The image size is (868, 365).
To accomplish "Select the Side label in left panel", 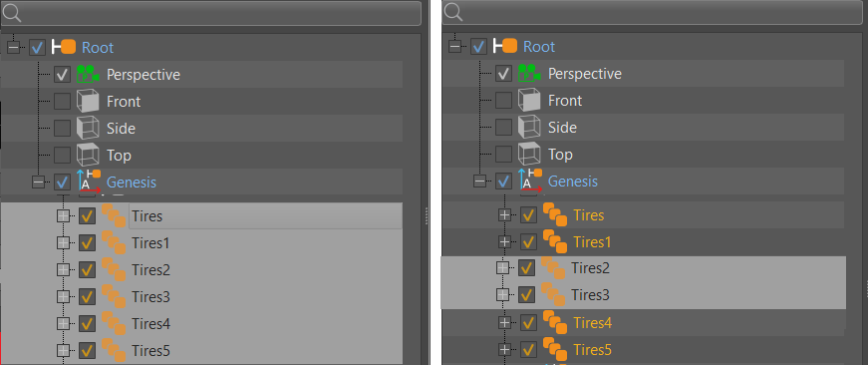I will [x=121, y=129].
